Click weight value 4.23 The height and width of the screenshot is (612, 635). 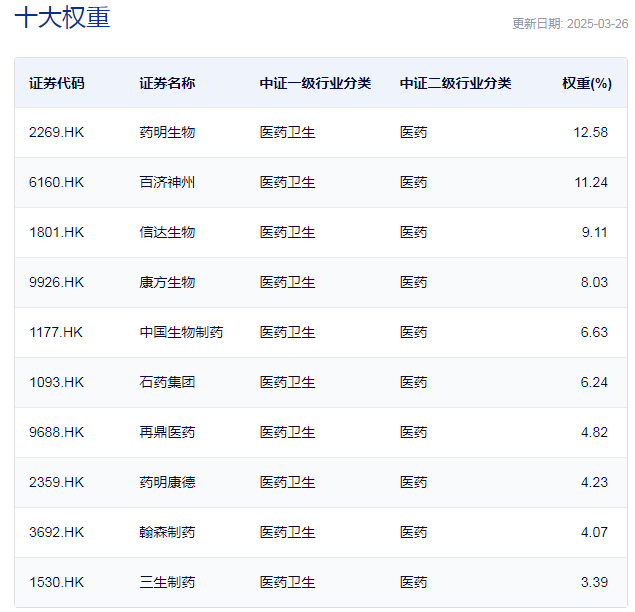(x=594, y=482)
